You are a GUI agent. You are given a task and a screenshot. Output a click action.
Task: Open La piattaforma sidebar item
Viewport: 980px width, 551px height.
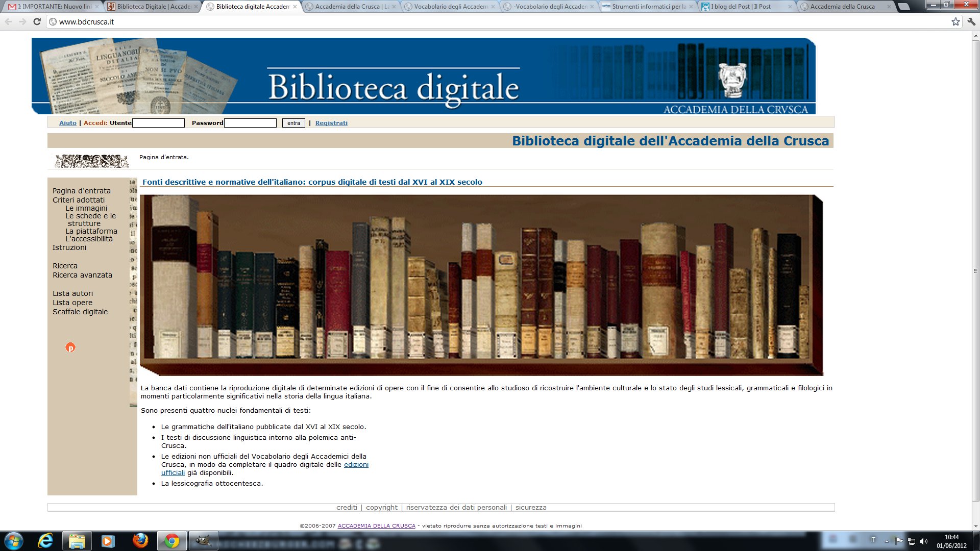[x=91, y=231]
